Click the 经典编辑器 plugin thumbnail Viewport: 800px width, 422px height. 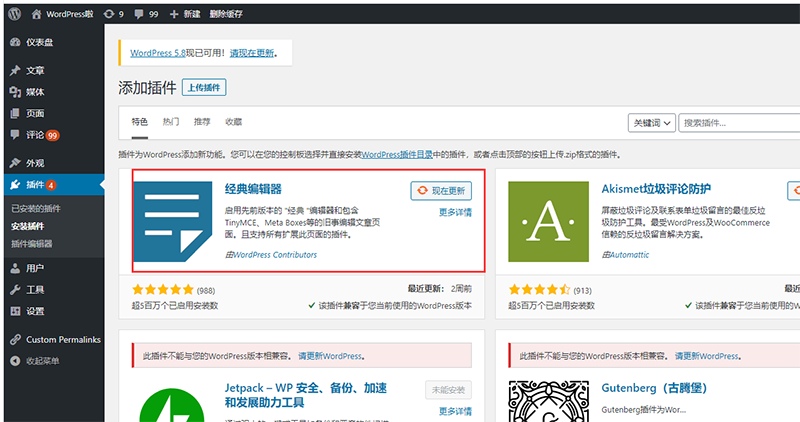(x=172, y=221)
